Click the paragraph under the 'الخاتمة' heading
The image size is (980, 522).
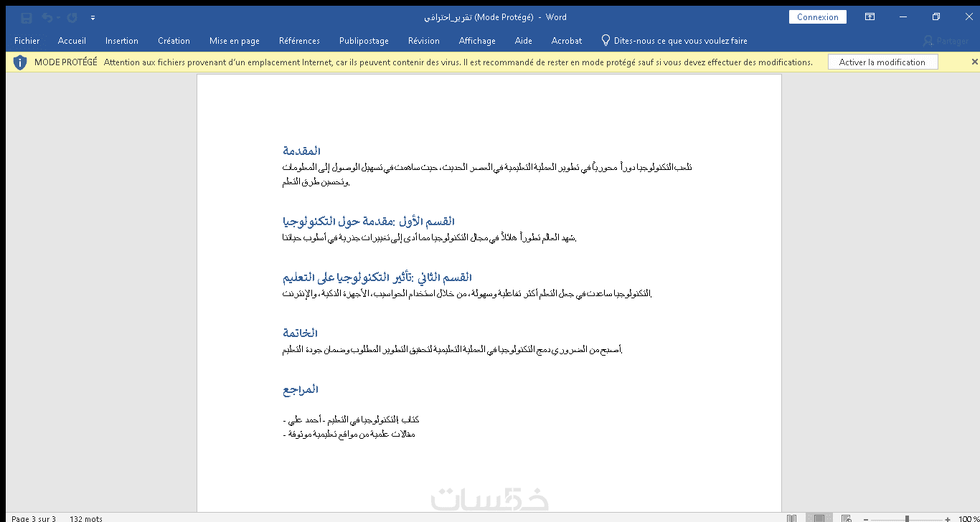click(452, 350)
